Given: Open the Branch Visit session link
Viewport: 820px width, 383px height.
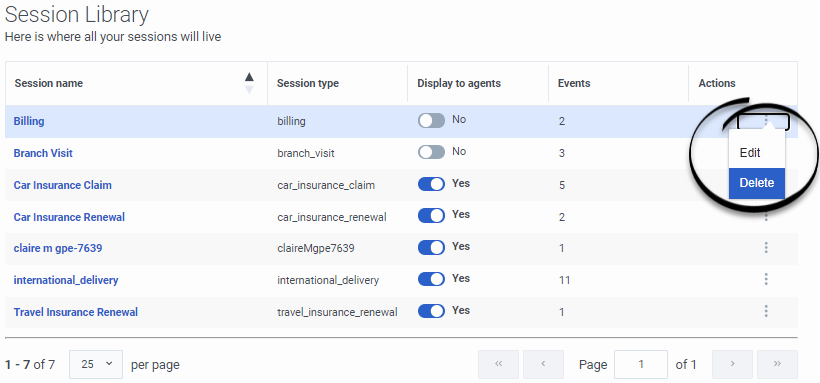Looking at the screenshot, I should [x=43, y=153].
